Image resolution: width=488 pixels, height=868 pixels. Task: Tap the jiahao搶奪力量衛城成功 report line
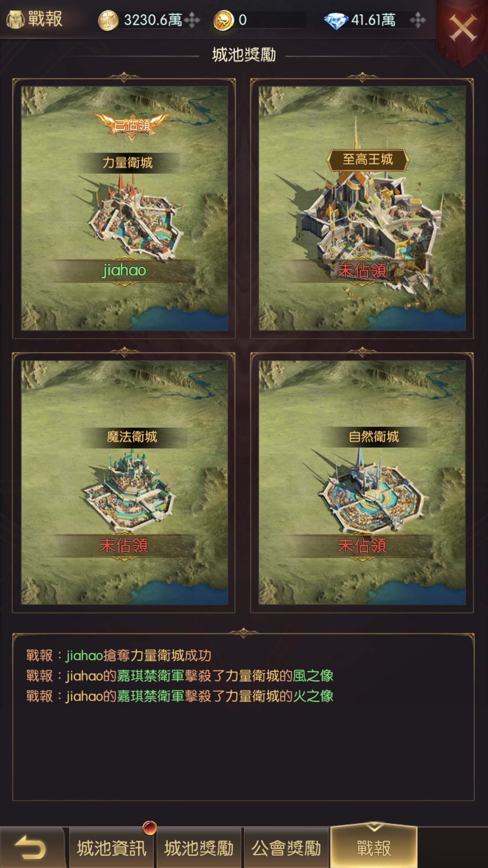(119, 655)
